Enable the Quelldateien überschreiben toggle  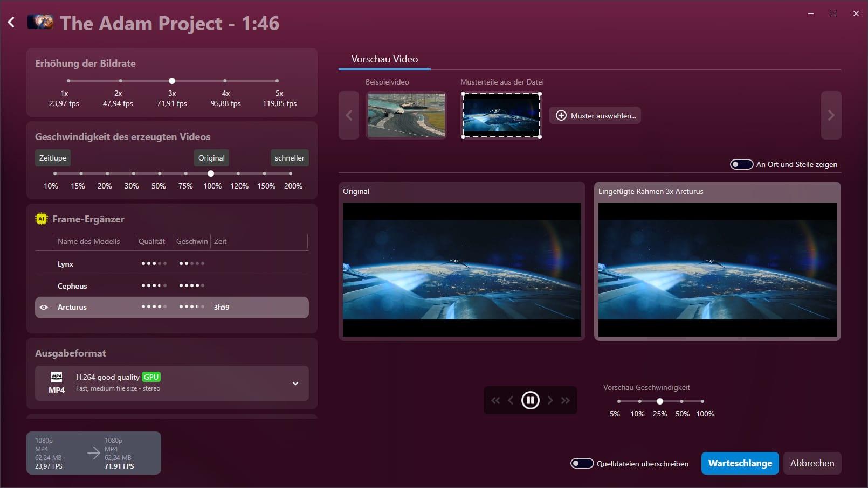click(582, 463)
